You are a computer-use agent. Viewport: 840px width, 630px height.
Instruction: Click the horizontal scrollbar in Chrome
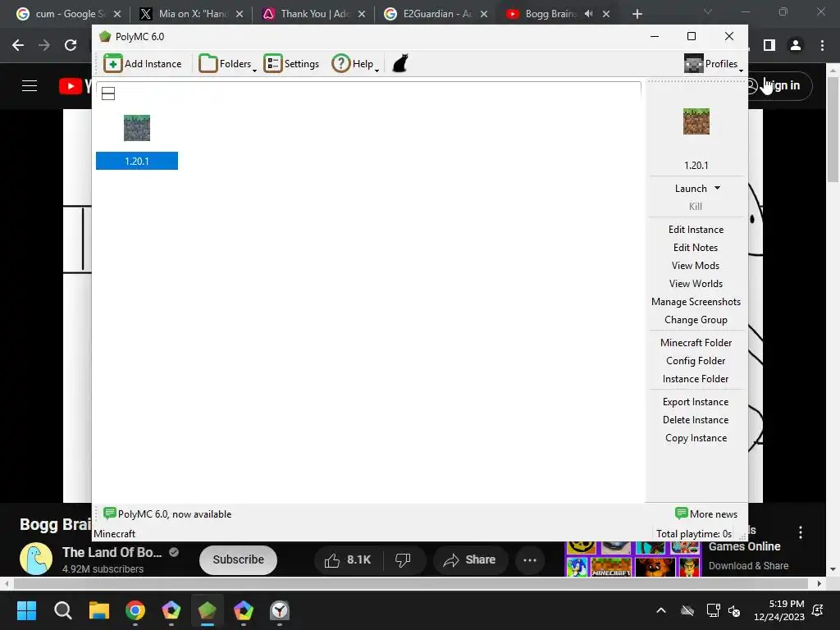(411, 583)
